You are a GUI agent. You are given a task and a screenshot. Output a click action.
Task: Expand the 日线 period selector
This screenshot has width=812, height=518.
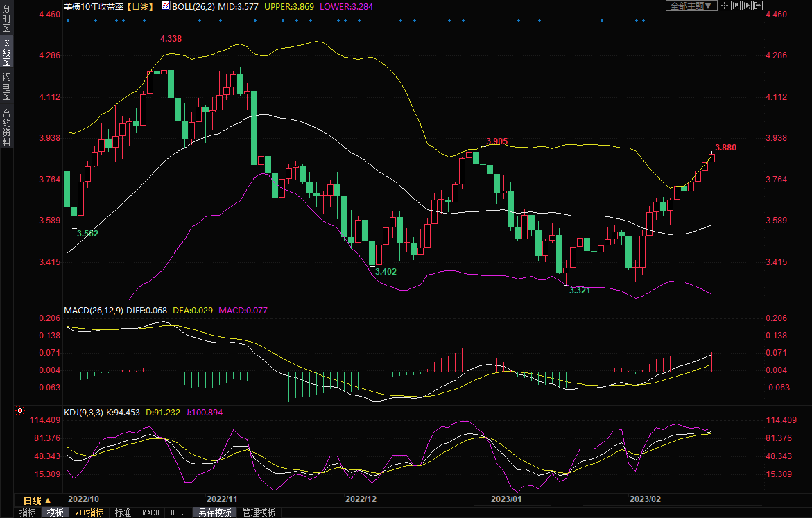(37, 500)
